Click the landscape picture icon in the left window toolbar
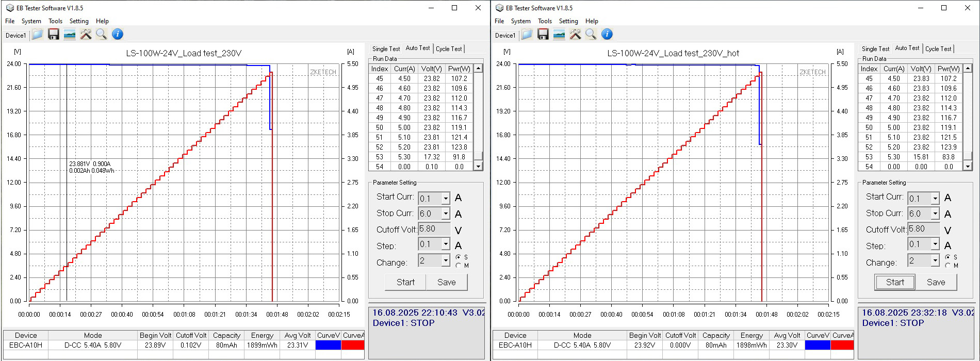This screenshot has width=980, height=361. pyautogui.click(x=70, y=35)
